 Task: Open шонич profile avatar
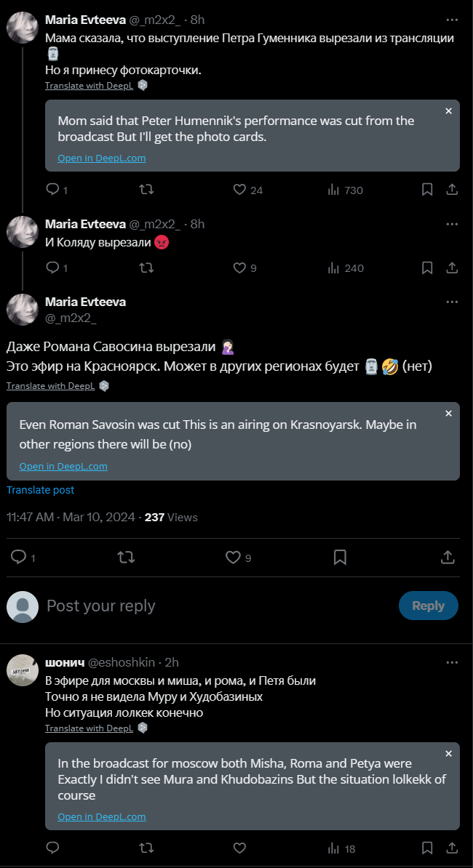coord(23,670)
